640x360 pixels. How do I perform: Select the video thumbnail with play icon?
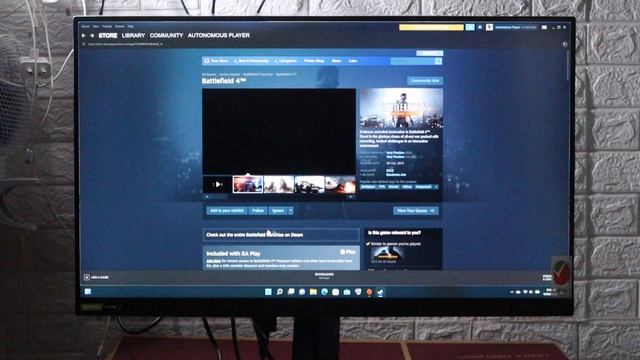[217, 184]
